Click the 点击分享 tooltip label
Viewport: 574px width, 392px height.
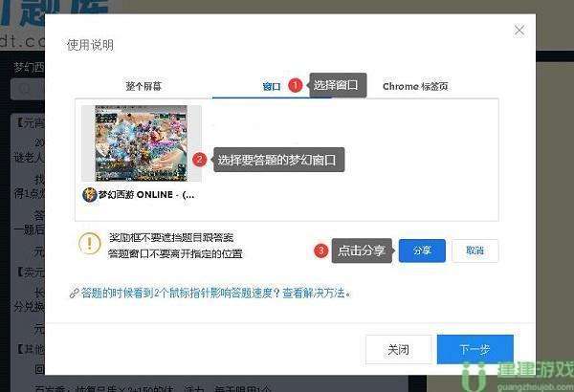362,250
